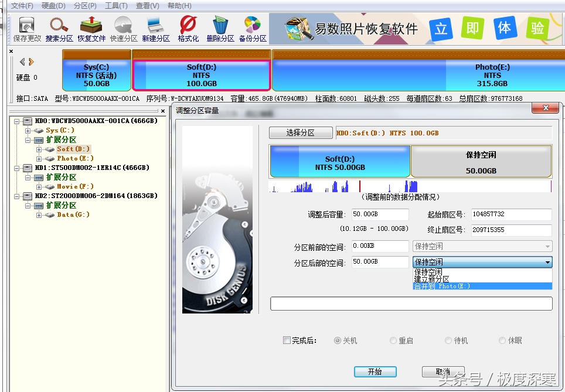This screenshot has height=392, width=565.
Task: Click the 终止扇区号 end sector field
Action: tap(511, 230)
